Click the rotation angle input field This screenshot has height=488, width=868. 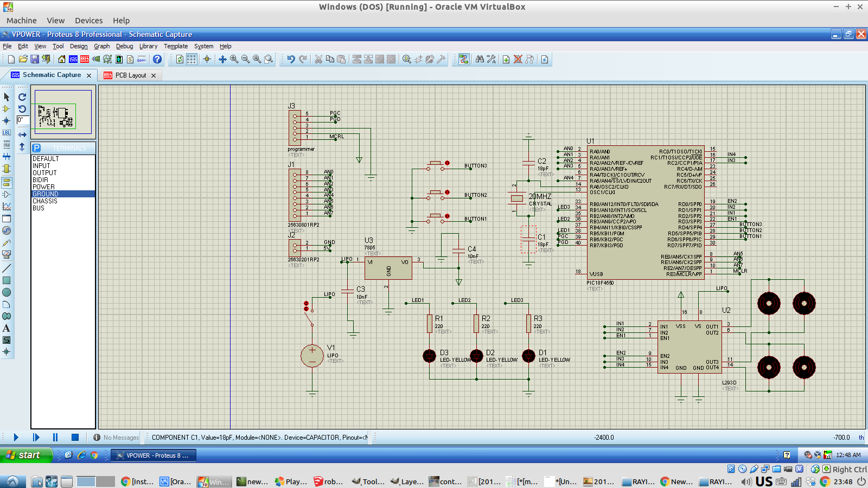pyautogui.click(x=23, y=120)
